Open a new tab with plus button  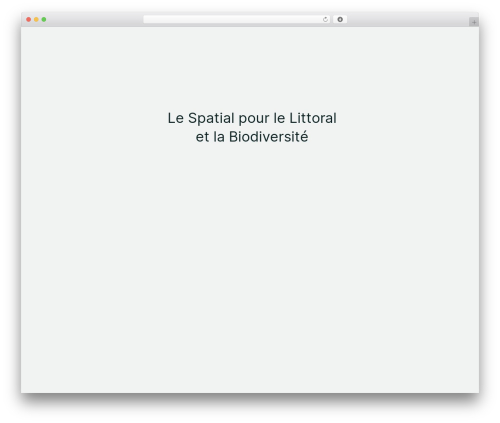coord(474,22)
